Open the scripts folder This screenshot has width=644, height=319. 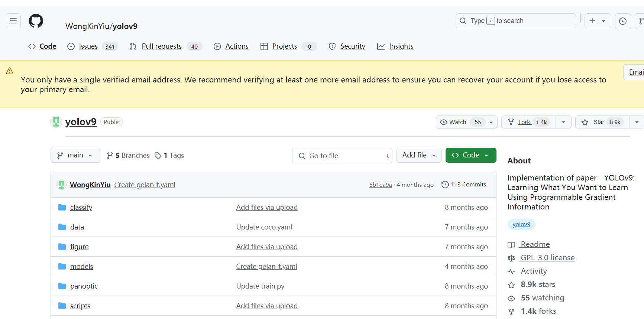click(80, 306)
